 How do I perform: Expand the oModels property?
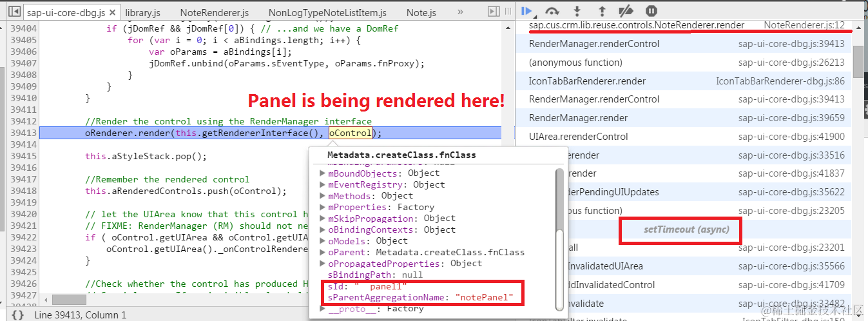coord(323,241)
